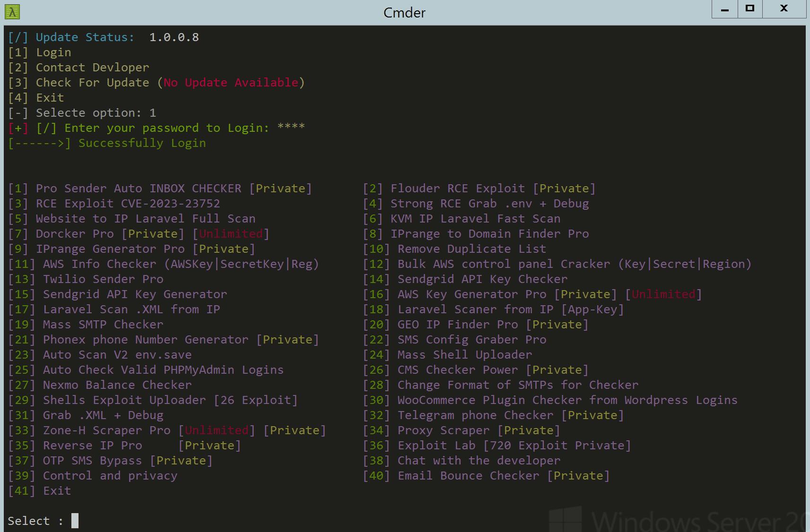This screenshot has height=532, width=810.
Task: Click the Cmder title text in the title bar
Action: [404, 13]
